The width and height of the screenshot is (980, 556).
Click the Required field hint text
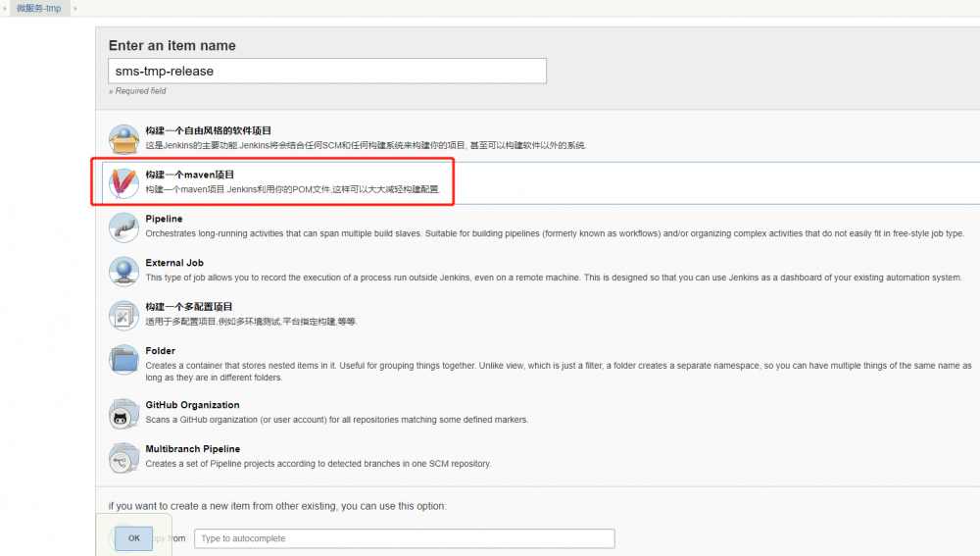coord(137,90)
